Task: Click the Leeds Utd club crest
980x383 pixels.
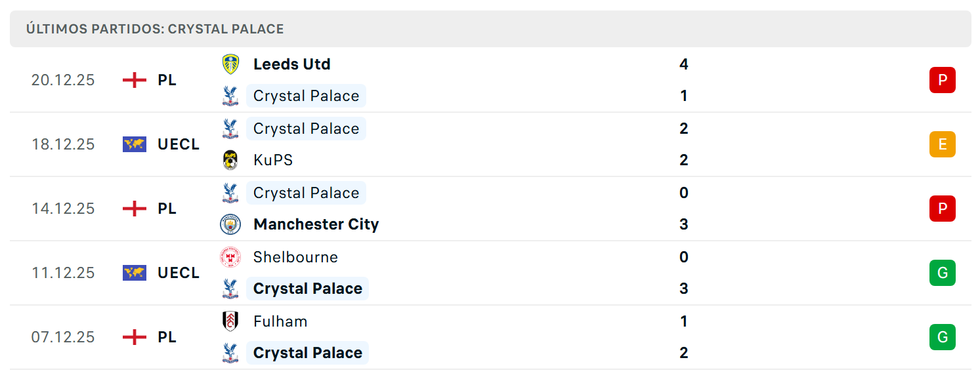Action: (x=230, y=64)
